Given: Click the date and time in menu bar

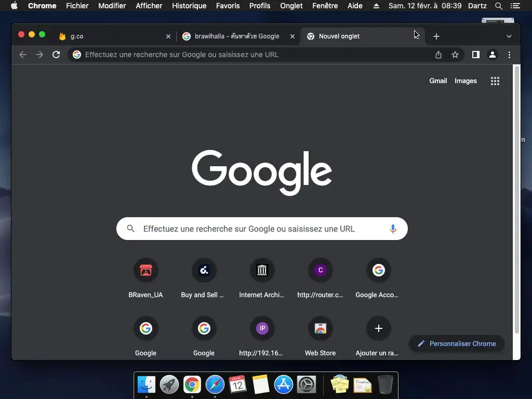Looking at the screenshot, I should (x=425, y=6).
